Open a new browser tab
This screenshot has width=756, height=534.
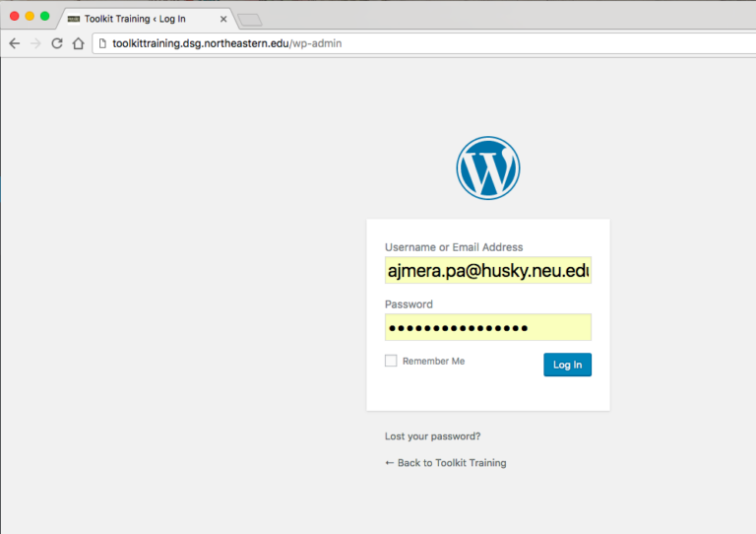(249, 20)
